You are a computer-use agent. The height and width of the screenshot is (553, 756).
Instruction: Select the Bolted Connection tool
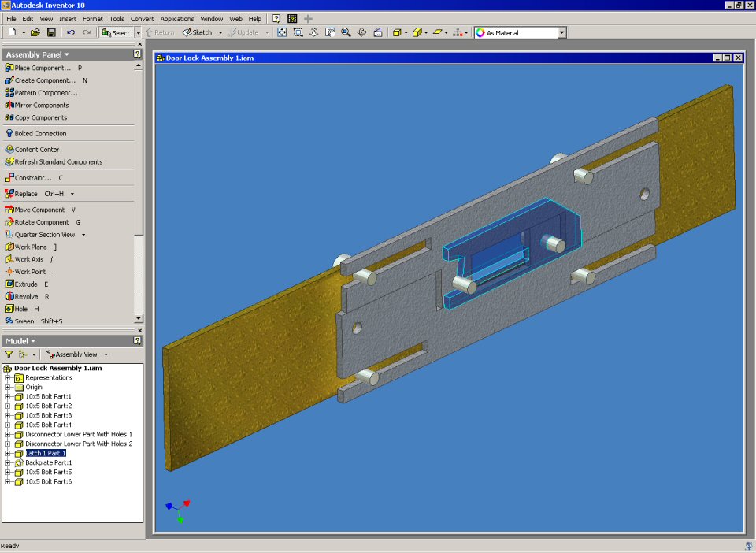pos(40,134)
